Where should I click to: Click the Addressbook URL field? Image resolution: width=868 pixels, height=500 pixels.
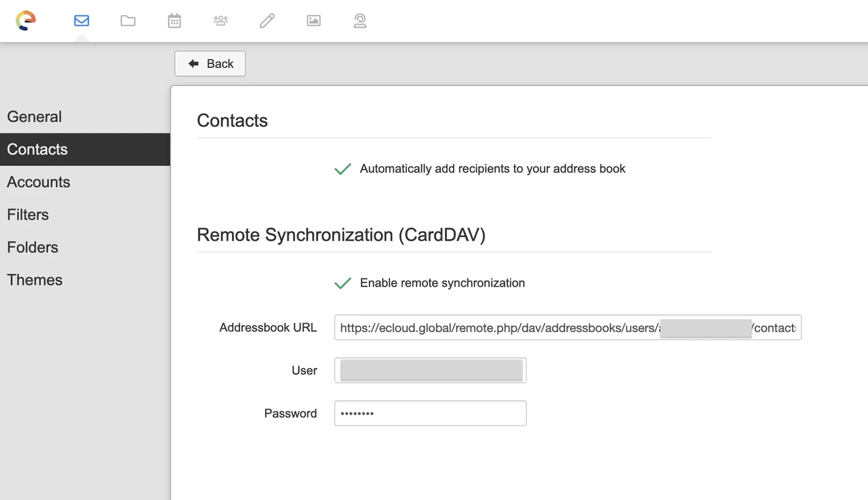[568, 327]
